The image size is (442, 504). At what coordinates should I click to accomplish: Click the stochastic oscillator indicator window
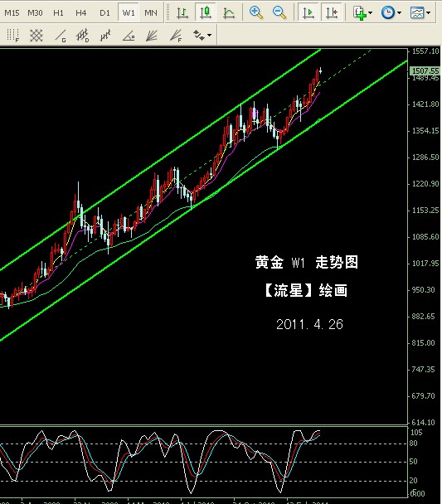point(204,462)
